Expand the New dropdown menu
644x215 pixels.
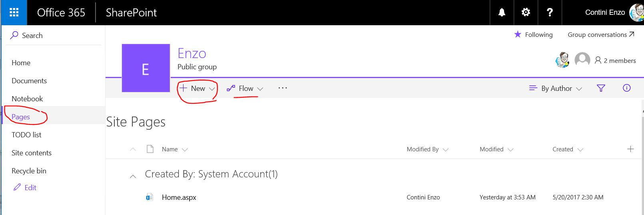[x=198, y=88]
